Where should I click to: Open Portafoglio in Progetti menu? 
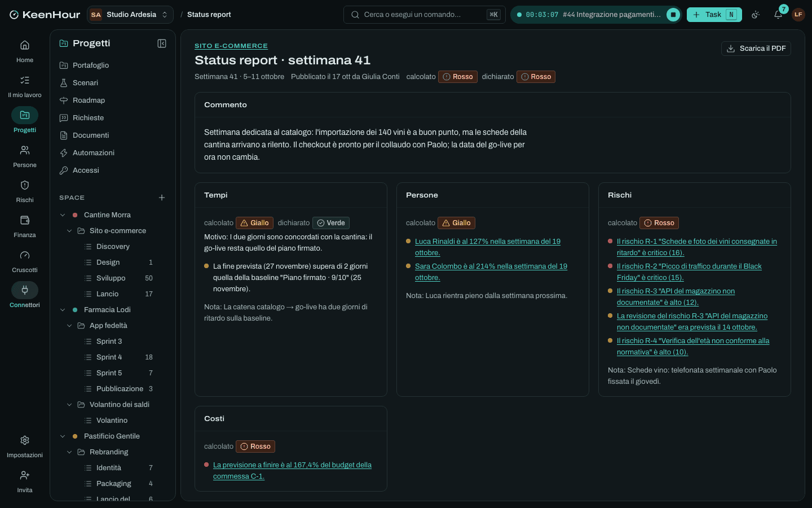(x=113, y=65)
